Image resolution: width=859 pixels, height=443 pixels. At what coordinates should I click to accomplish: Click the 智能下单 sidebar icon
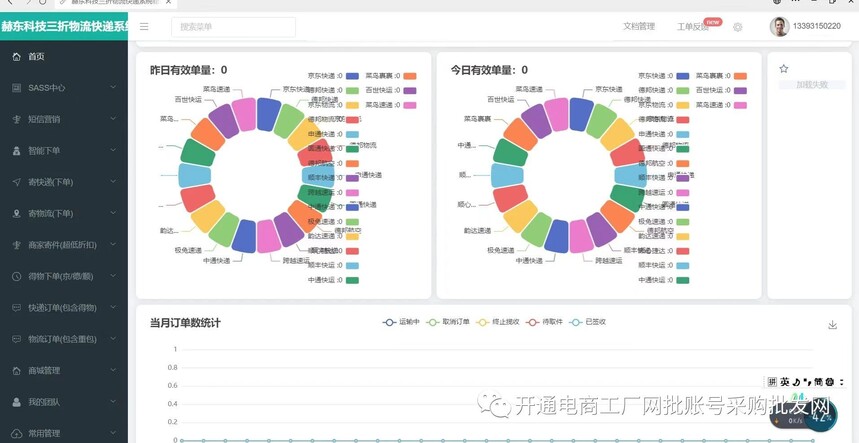pyautogui.click(x=16, y=151)
